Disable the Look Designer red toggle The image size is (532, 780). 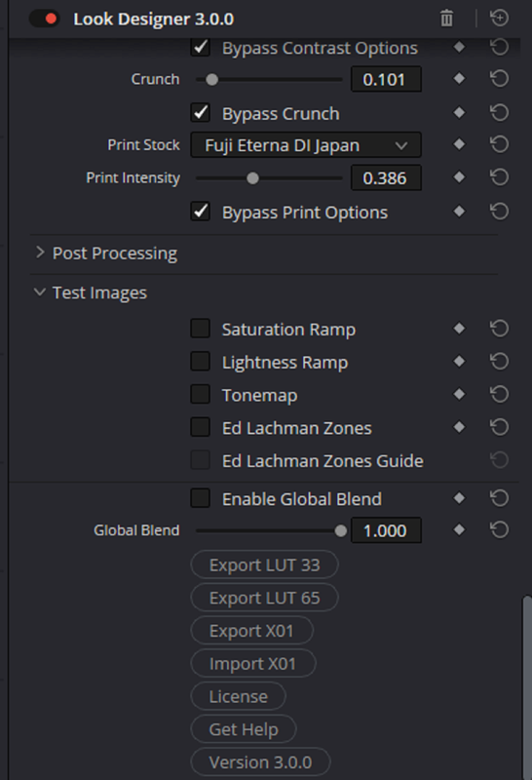(x=45, y=19)
